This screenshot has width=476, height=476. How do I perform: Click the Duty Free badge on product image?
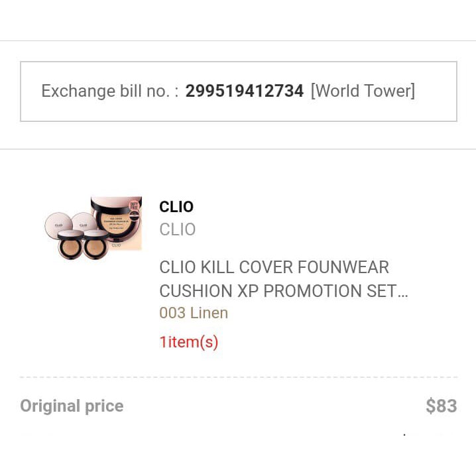pos(135,205)
